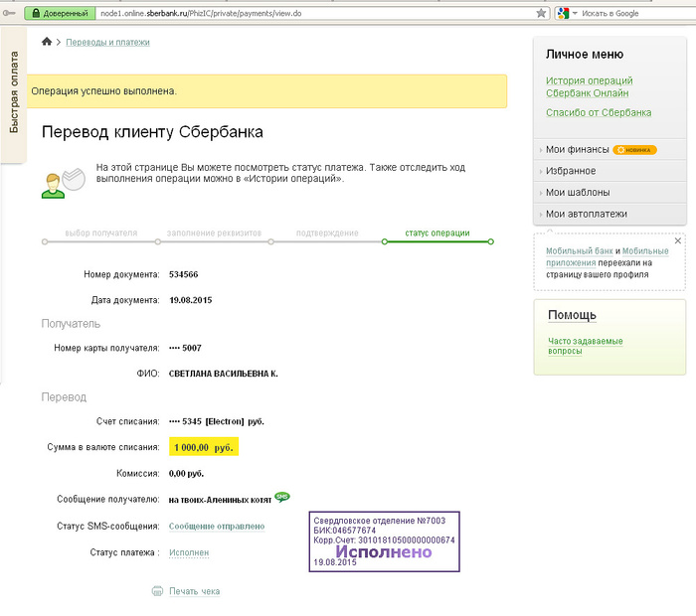Viewport: 696px width, 616px height.
Task: Close the mobile bank notice with the X
Action: (678, 240)
